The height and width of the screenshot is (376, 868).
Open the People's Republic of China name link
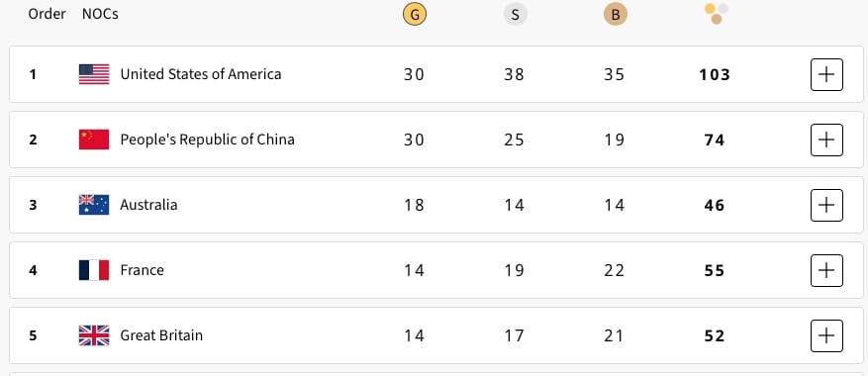207,140
